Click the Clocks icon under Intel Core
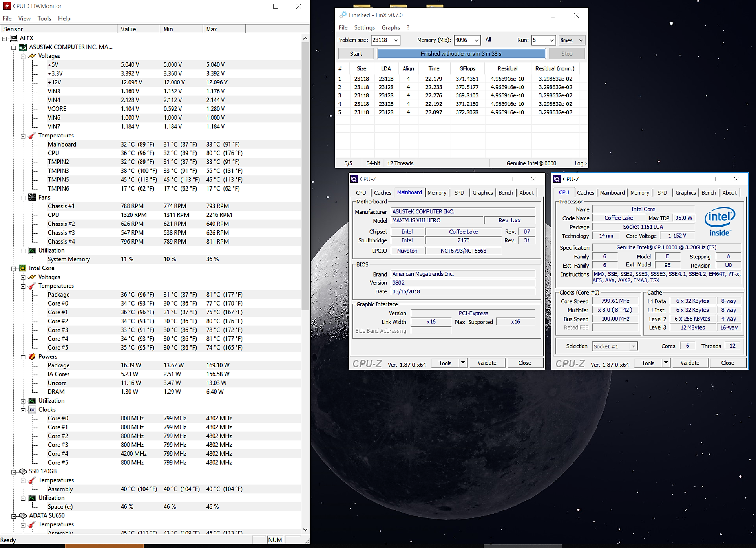756x548 pixels. [32, 410]
